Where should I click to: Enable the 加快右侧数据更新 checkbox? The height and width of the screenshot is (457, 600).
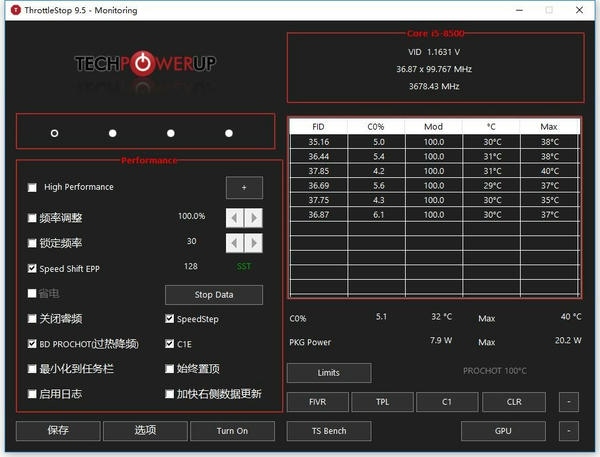coord(170,394)
